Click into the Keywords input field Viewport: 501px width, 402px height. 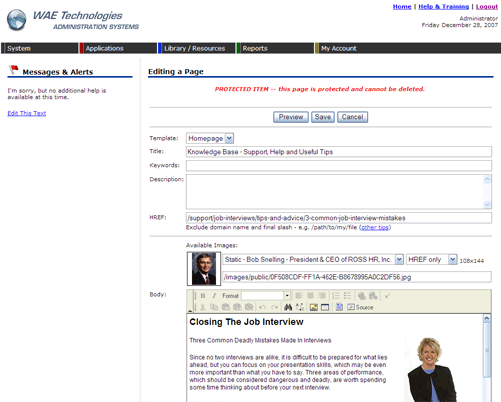(339, 165)
